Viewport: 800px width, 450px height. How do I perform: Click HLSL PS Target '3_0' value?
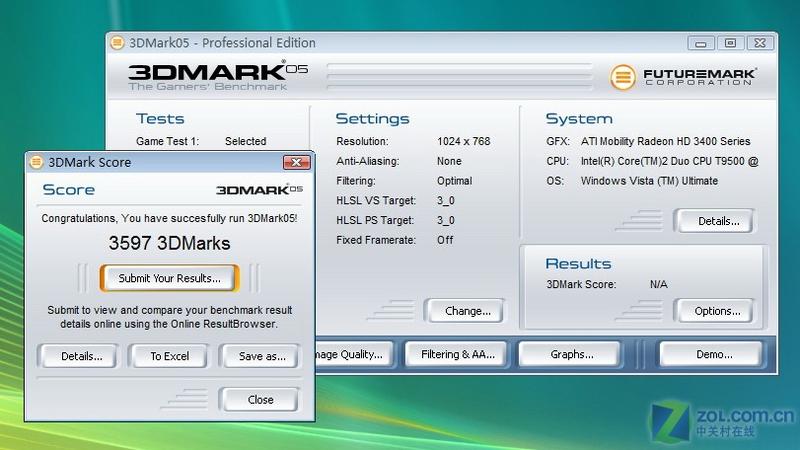pyautogui.click(x=445, y=220)
